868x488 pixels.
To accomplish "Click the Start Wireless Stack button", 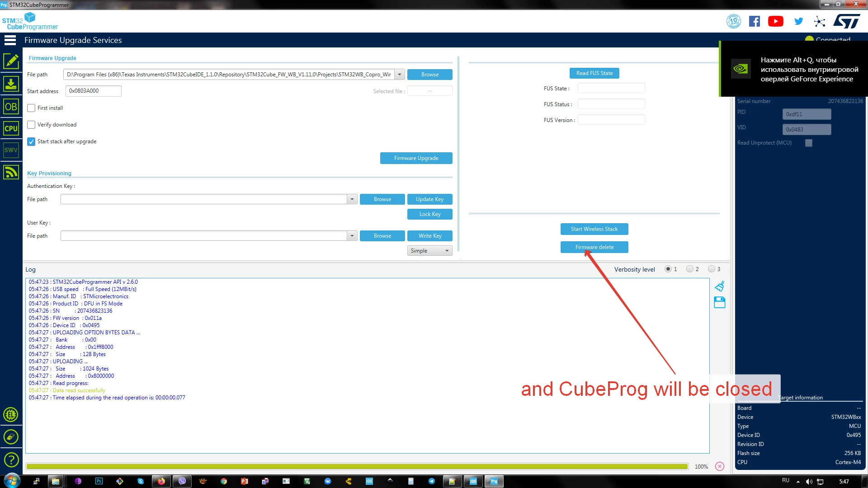I will coord(594,229).
